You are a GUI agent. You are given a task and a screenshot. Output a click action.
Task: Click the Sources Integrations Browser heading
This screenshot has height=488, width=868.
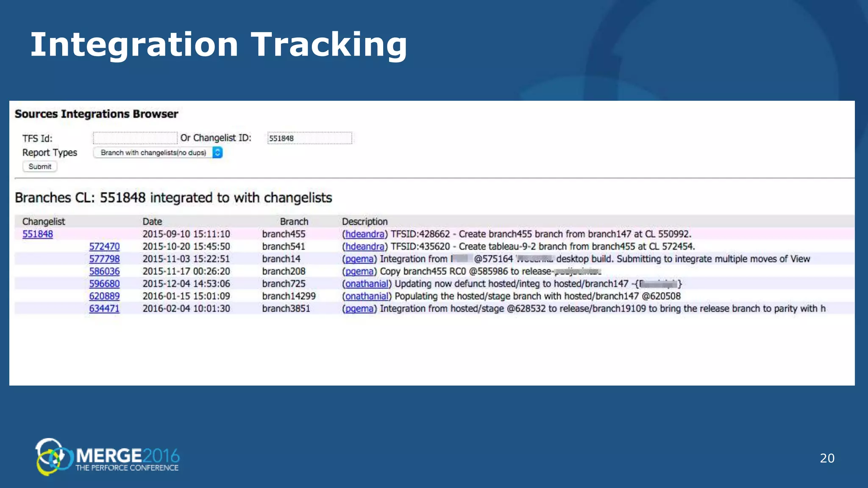pos(97,114)
